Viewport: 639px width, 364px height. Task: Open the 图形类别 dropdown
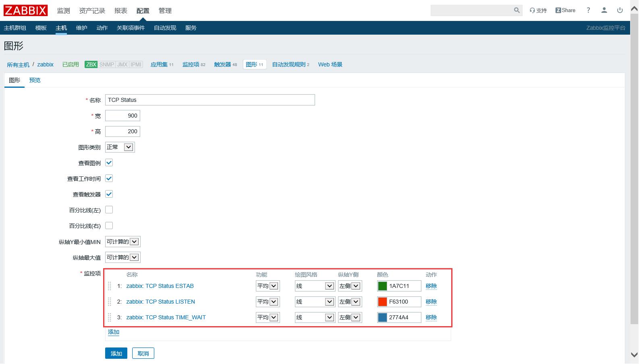point(120,147)
